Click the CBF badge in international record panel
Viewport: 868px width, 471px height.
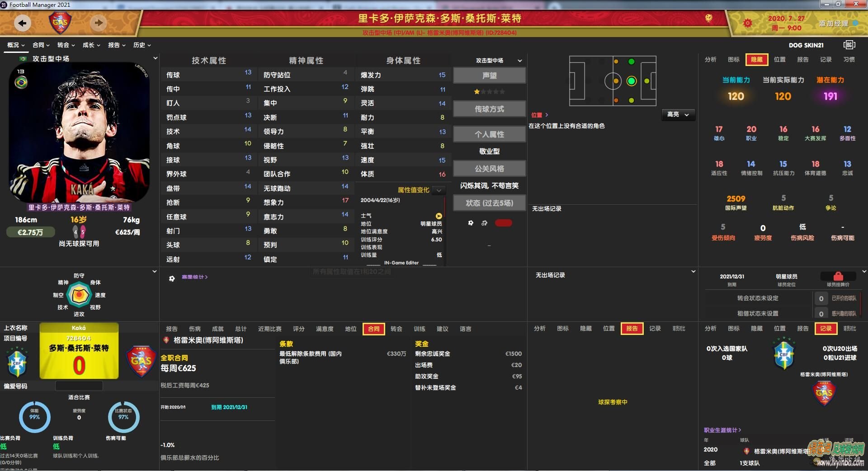[x=784, y=353]
